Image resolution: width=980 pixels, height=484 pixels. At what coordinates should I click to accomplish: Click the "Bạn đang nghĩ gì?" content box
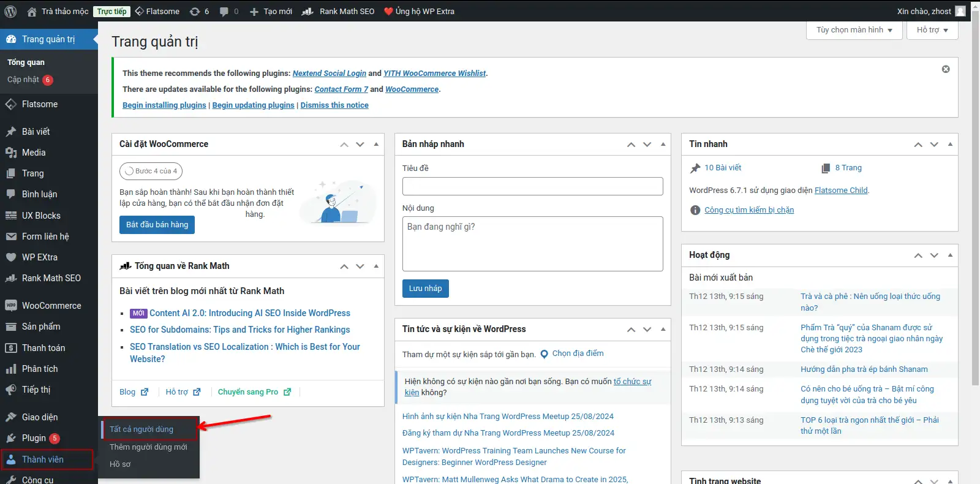pyautogui.click(x=532, y=244)
